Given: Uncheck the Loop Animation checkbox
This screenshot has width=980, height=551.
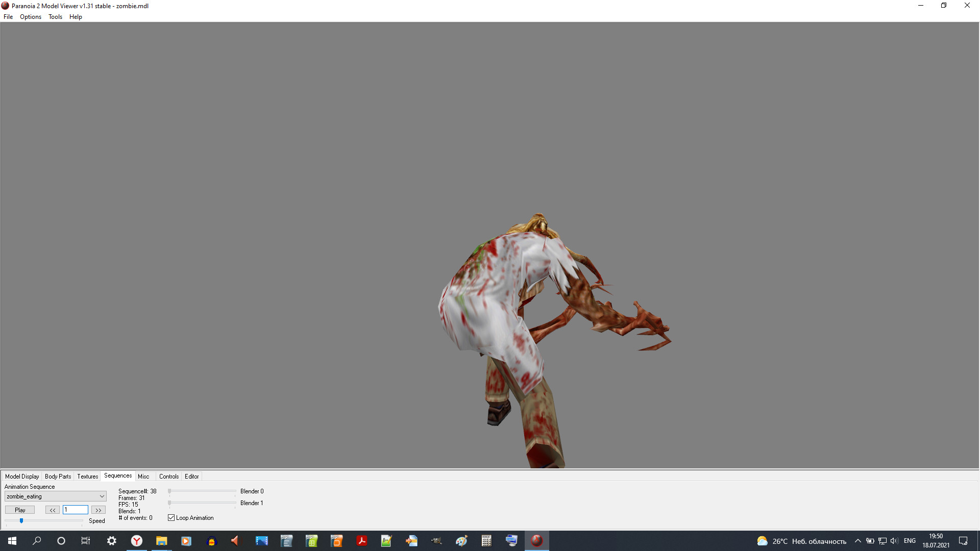Looking at the screenshot, I should pos(171,517).
